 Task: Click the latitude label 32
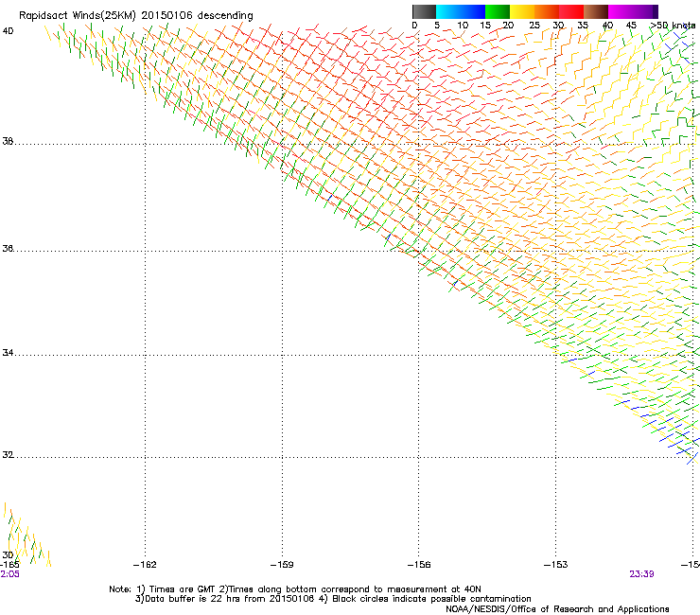tap(8, 455)
